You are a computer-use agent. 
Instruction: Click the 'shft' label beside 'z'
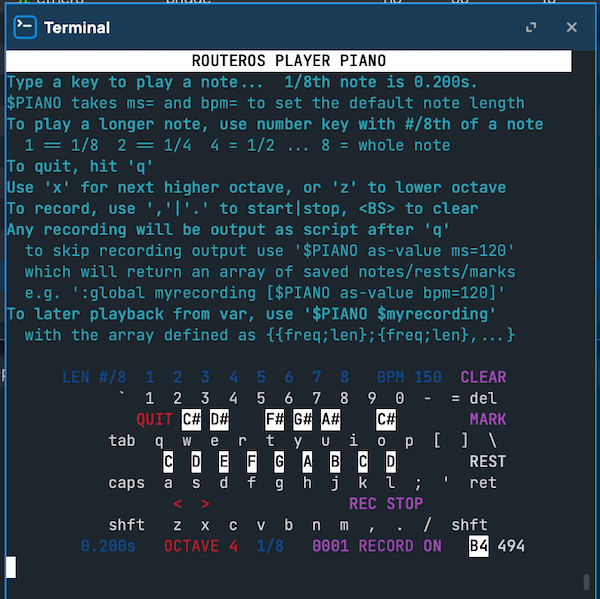(x=127, y=525)
